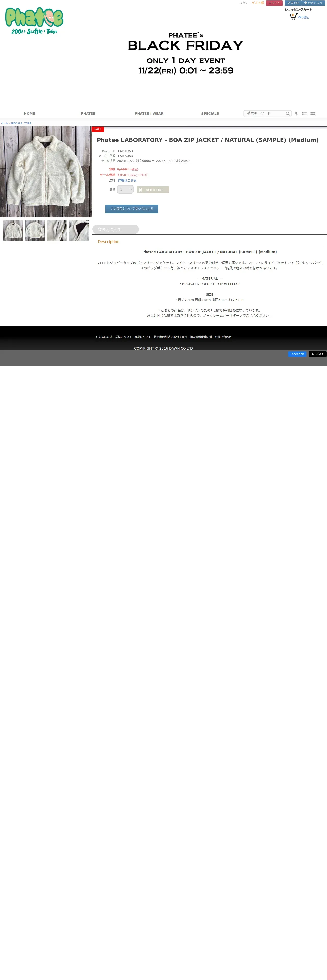Open お支払い方法・送料について footer link
This screenshot has width=327, height=980.
113,337
